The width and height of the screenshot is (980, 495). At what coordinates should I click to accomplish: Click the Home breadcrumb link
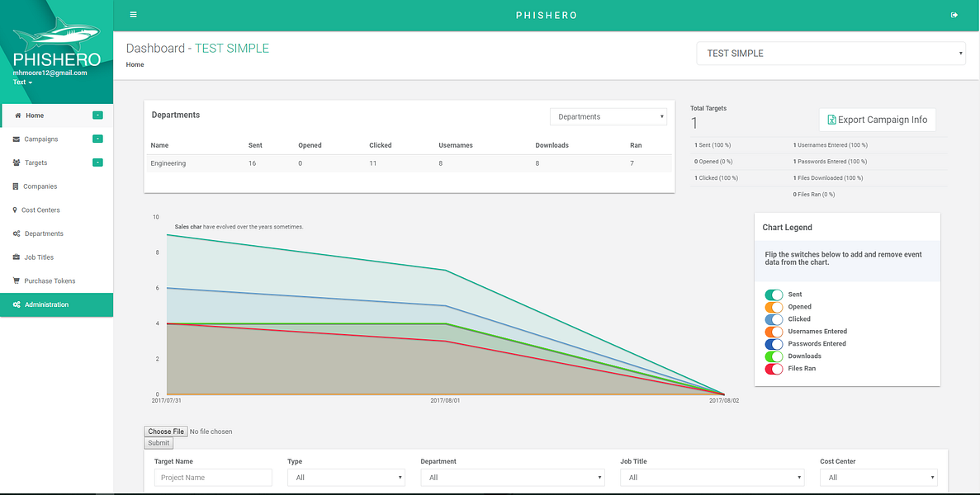click(135, 64)
